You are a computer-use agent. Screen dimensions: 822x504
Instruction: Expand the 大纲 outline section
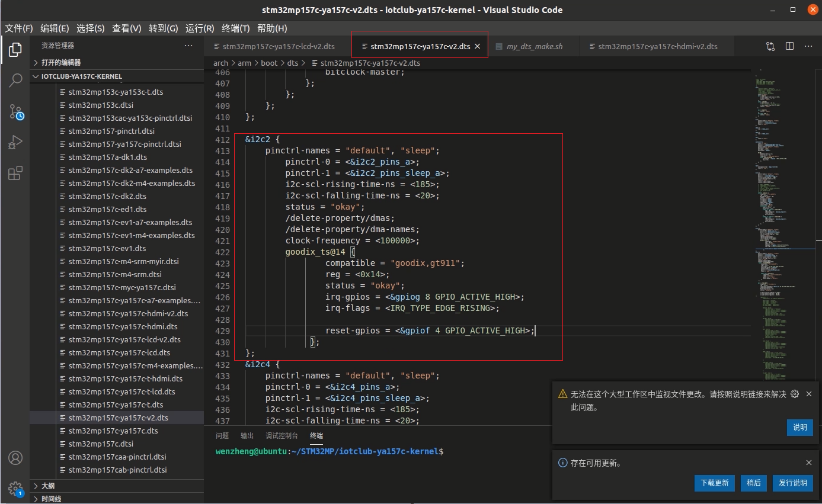(x=47, y=486)
